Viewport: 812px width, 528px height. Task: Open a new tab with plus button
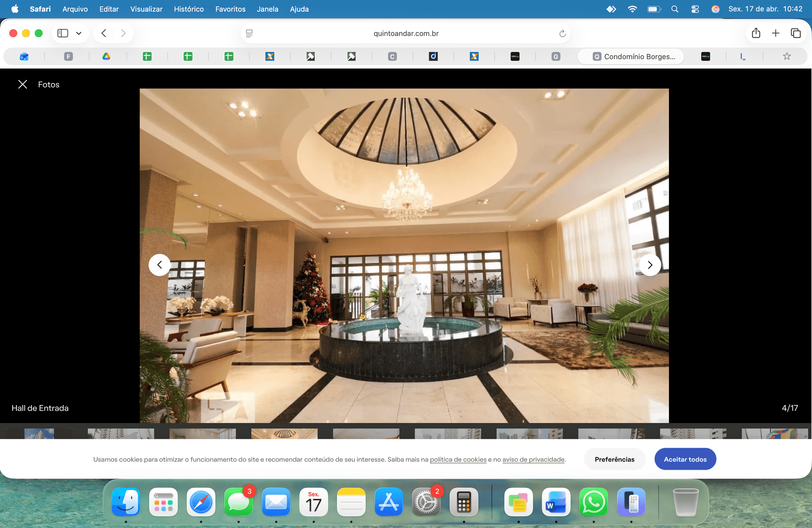(x=776, y=33)
